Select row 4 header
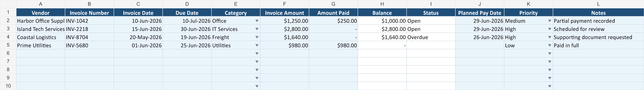Image resolution: width=644 pixels, height=90 pixels. [x=8, y=37]
